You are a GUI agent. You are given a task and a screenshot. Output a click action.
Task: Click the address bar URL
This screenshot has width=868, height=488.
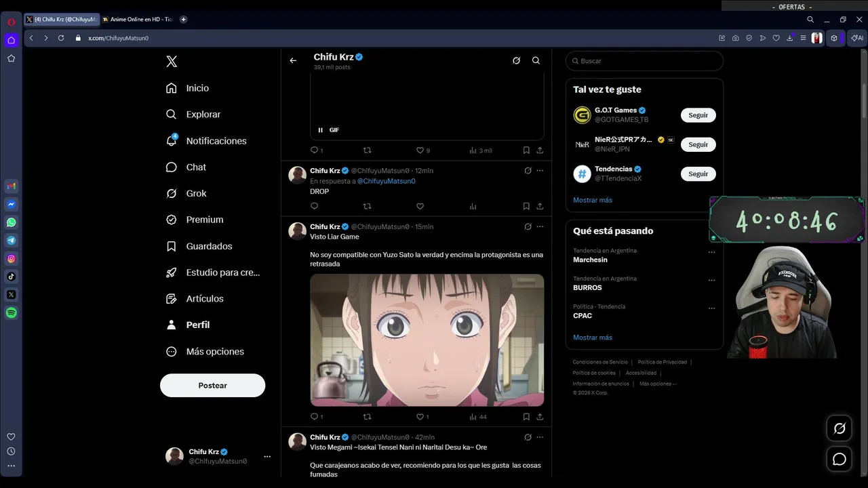[x=119, y=39]
